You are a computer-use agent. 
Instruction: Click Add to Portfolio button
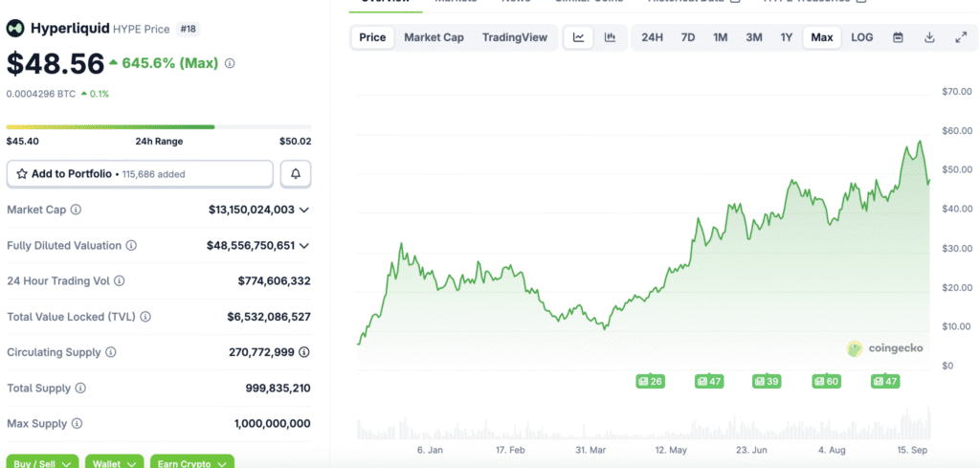tap(140, 173)
